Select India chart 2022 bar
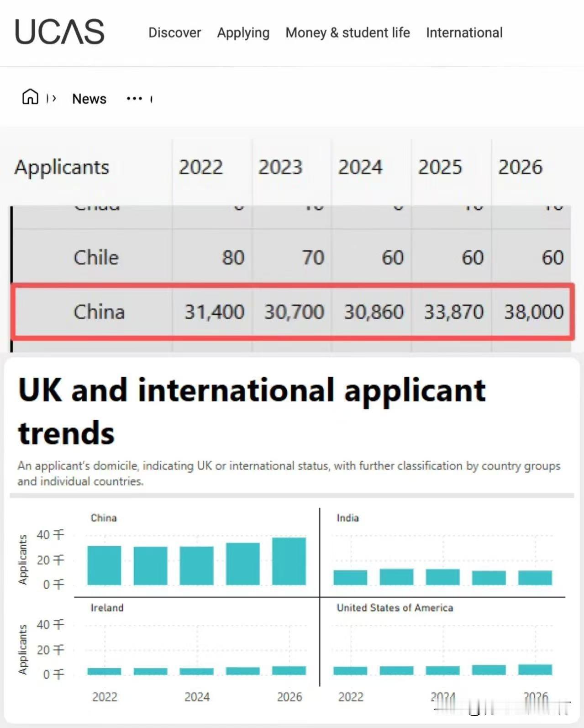The height and width of the screenshot is (728, 584). click(350, 578)
